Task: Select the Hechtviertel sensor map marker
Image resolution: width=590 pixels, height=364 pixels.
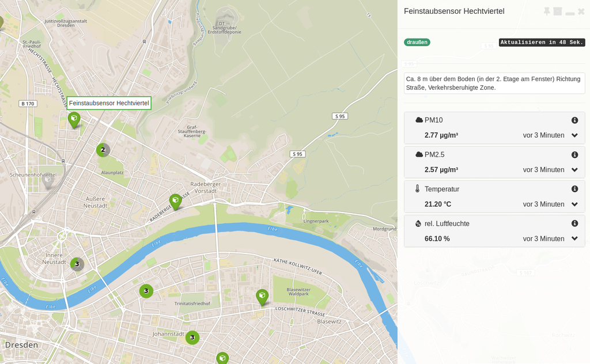Action: coord(74,119)
